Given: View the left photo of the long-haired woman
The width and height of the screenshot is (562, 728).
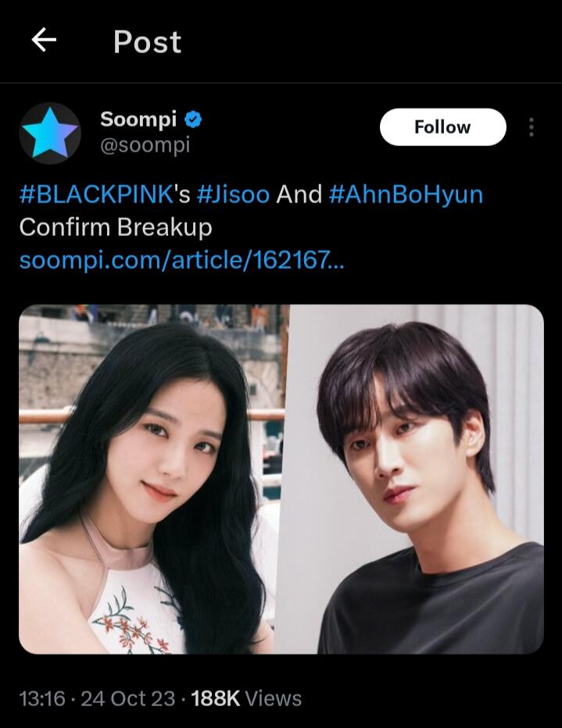Looking at the screenshot, I should 152,479.
